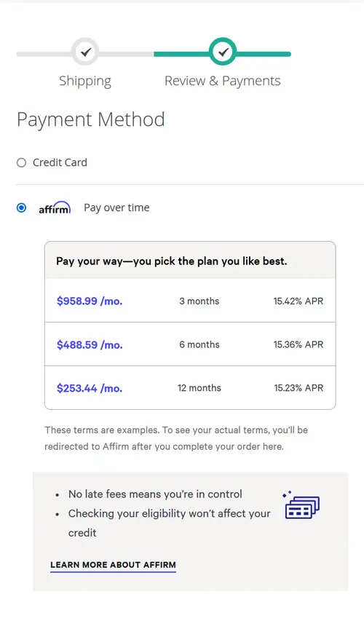Open the Learn More About Affirm link
The height and width of the screenshot is (637, 364).
[114, 565]
